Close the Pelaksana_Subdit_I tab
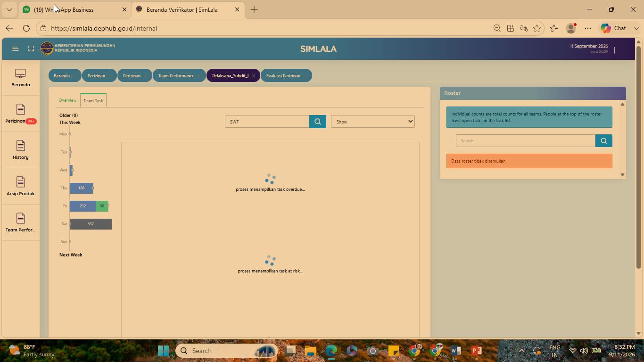Image resolution: width=644 pixels, height=362 pixels. (254, 76)
